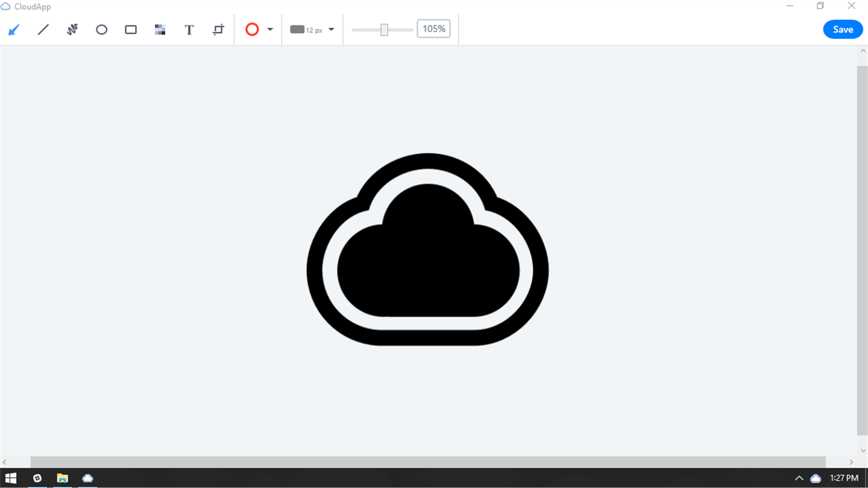
Task: Open the annotation color dropdown arrow
Action: (x=270, y=29)
